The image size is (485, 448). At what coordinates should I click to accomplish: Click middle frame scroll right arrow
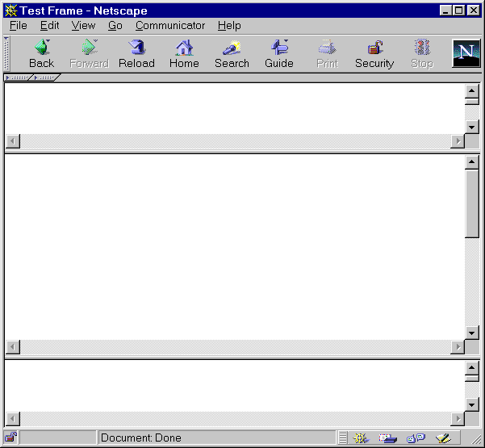click(458, 347)
